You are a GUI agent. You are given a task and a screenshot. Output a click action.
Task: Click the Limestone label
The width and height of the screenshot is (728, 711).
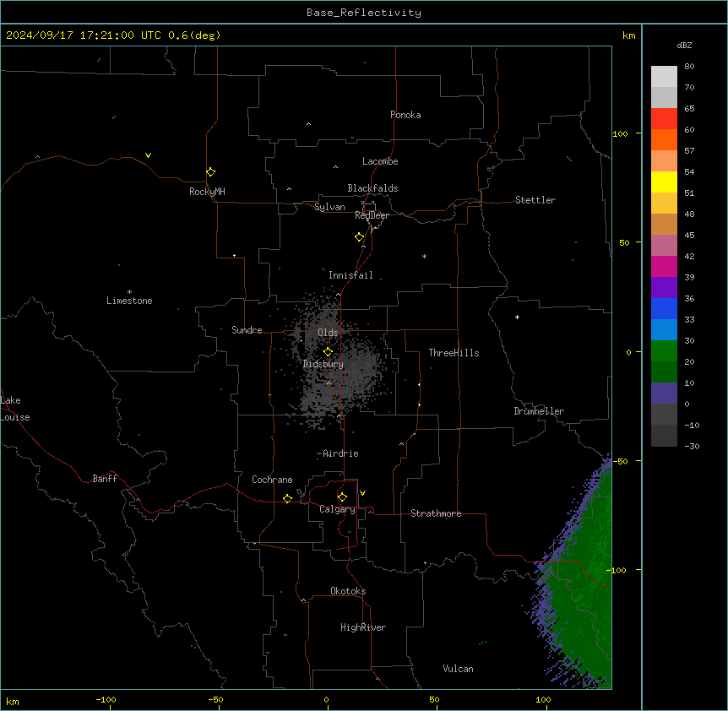(x=129, y=301)
